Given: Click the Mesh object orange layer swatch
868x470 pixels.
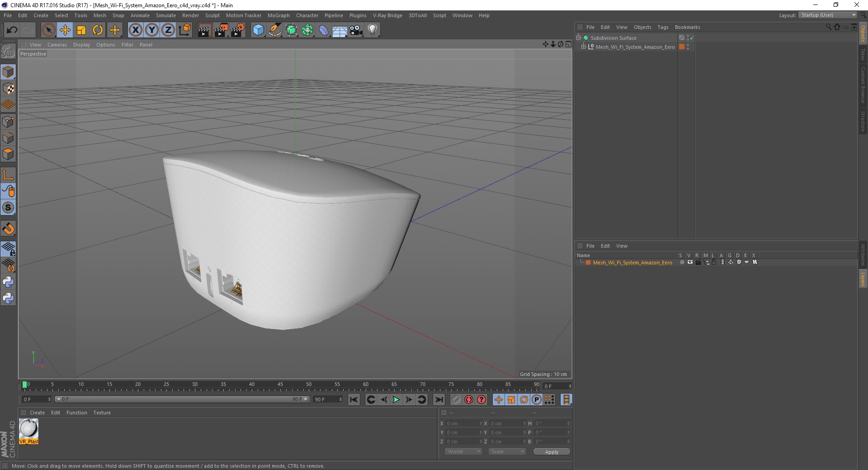Looking at the screenshot, I should pos(682,47).
